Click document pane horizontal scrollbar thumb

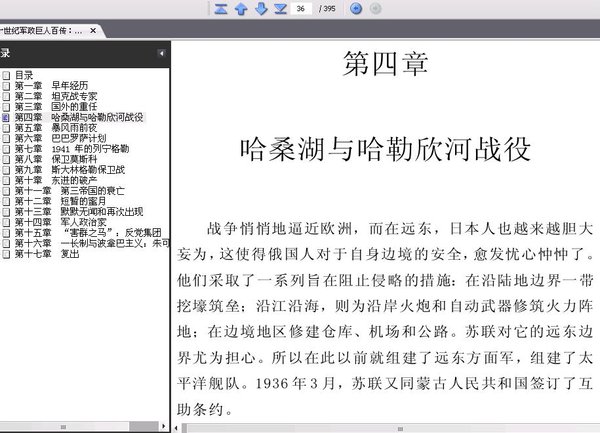(x=391, y=429)
